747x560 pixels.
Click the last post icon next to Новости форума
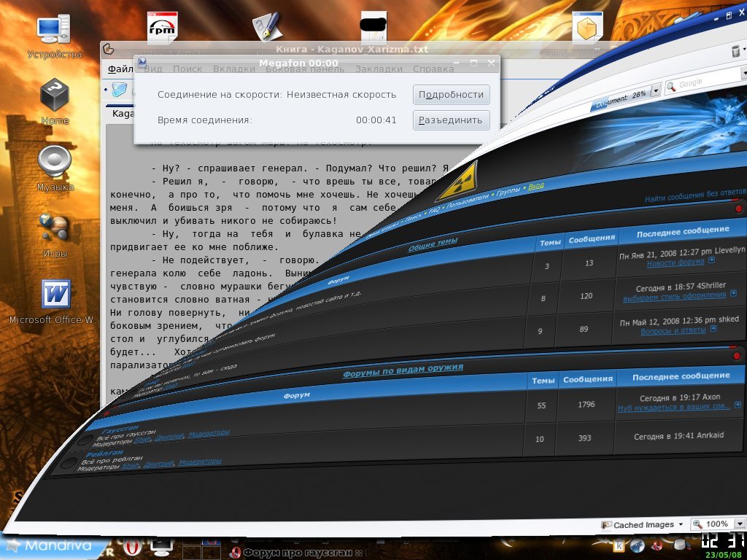coord(711,260)
